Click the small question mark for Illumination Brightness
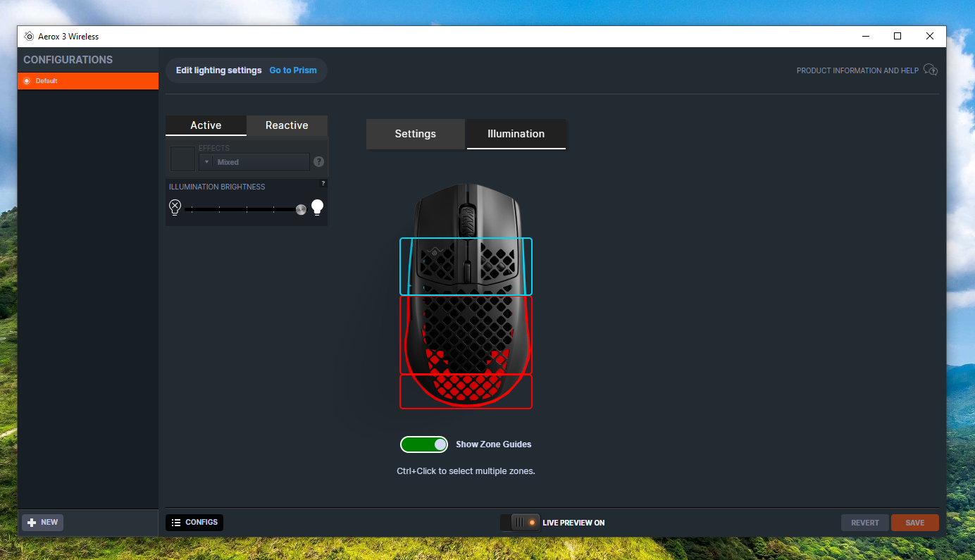Viewport: 975px width, 560px height. [x=323, y=183]
